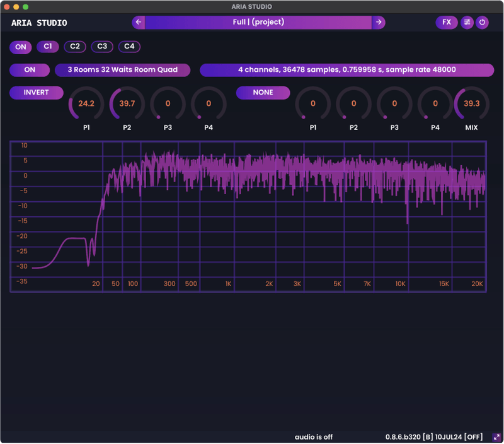504x444 pixels.
Task: Open the Full | (project) preset selector
Action: click(x=258, y=22)
